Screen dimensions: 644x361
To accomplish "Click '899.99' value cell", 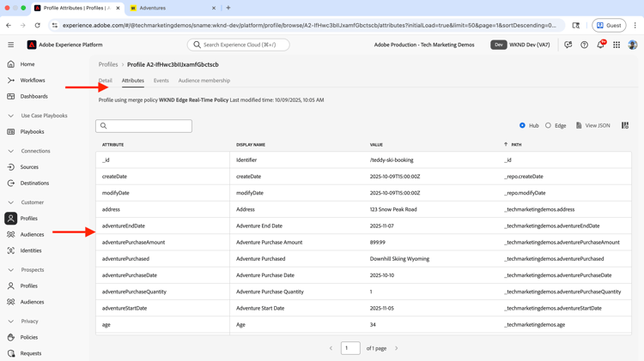I will pos(378,243).
